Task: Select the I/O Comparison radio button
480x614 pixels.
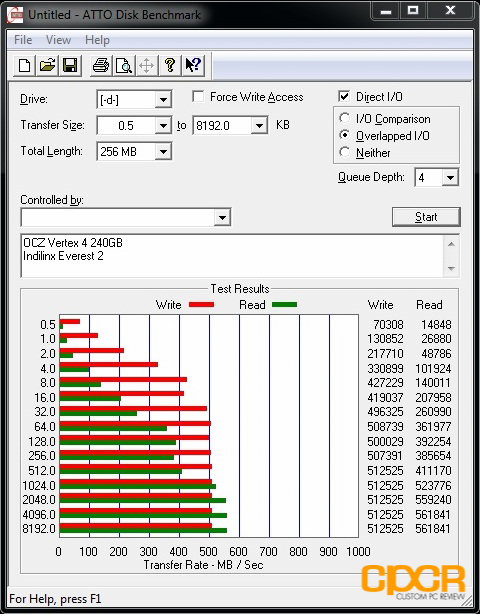Action: [x=345, y=118]
